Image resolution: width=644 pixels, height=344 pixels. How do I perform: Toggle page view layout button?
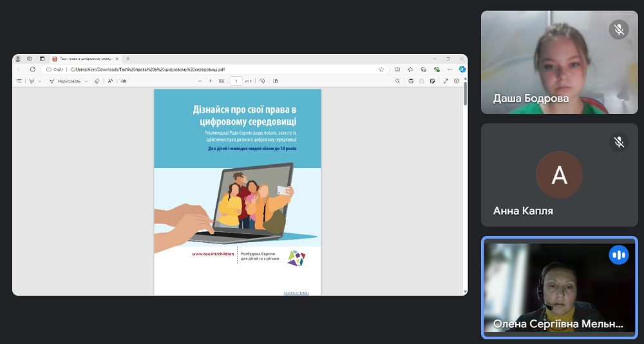pos(275,81)
